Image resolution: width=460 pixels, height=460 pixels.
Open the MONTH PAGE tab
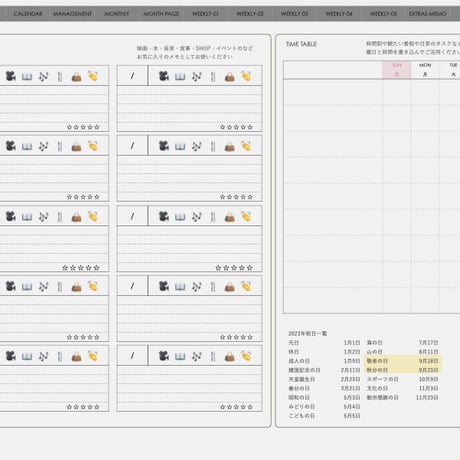[161, 14]
